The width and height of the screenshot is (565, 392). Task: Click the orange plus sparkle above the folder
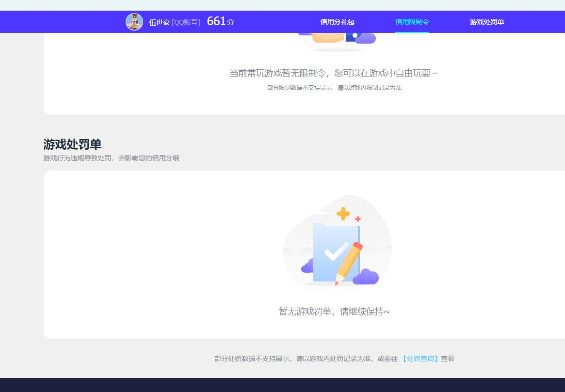343,214
